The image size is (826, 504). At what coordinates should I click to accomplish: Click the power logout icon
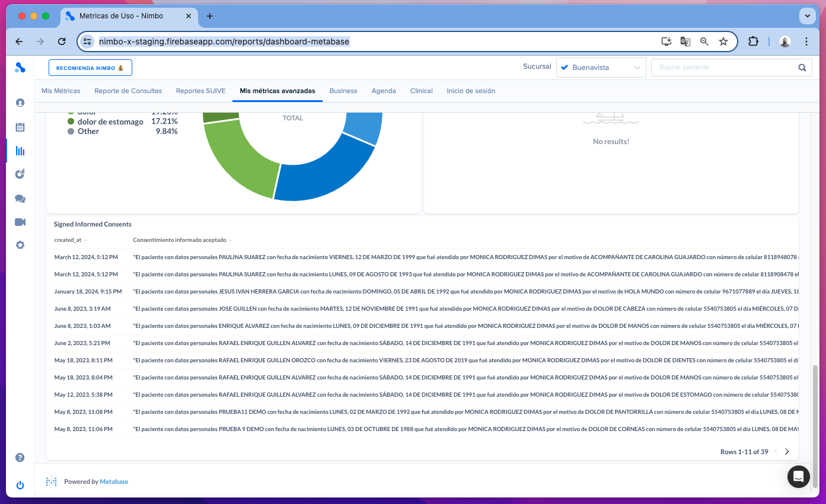pos(20,485)
